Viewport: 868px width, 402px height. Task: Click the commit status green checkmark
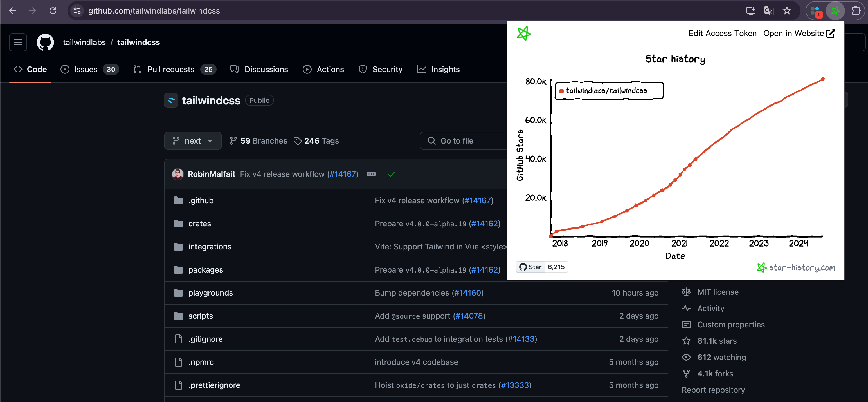pos(391,174)
